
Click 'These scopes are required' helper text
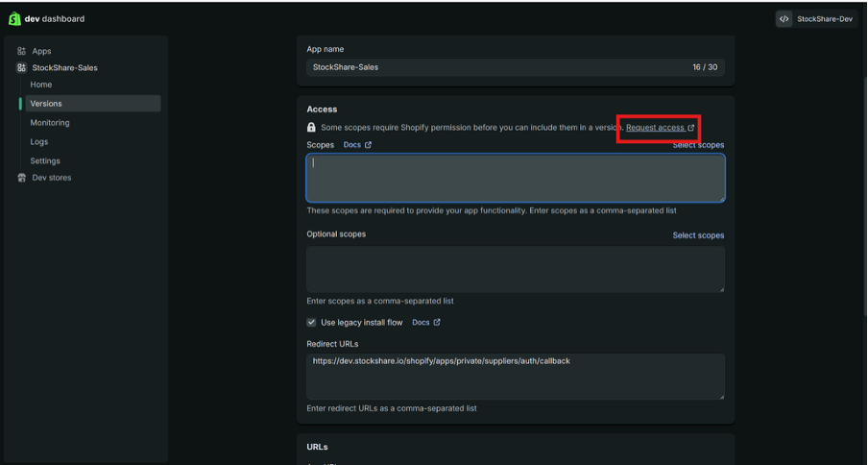click(492, 211)
